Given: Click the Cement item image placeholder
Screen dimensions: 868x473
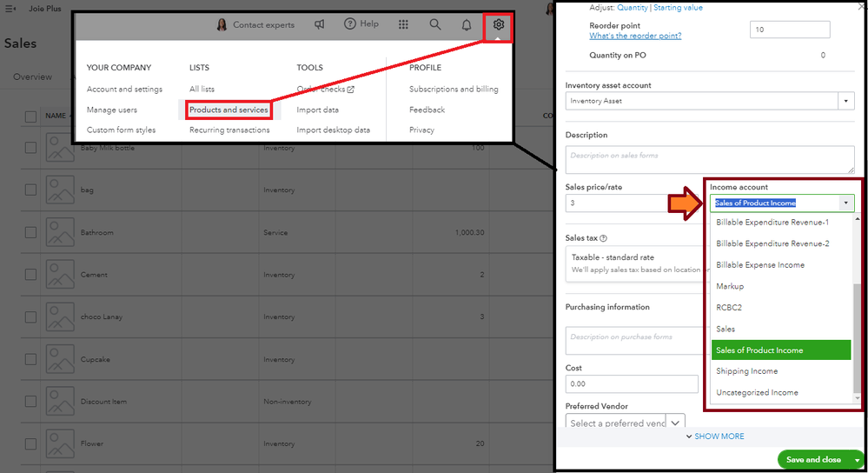Looking at the screenshot, I should point(60,275).
